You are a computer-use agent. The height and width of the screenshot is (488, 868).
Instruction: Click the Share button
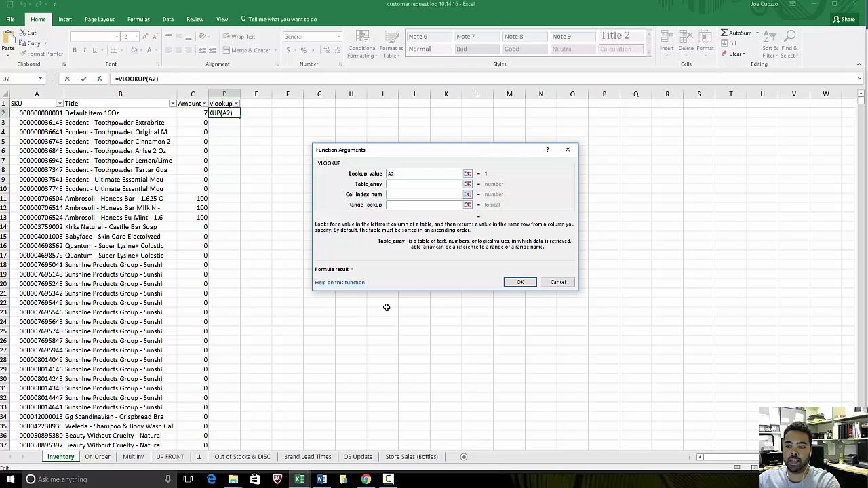pos(846,19)
